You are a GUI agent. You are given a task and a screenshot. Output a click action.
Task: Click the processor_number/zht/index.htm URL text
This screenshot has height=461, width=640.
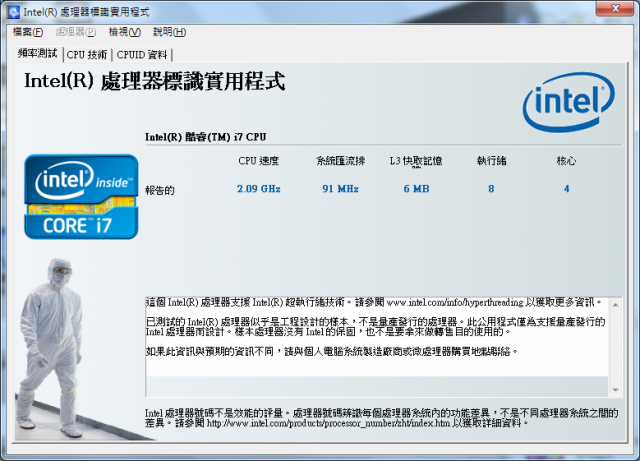(329, 423)
